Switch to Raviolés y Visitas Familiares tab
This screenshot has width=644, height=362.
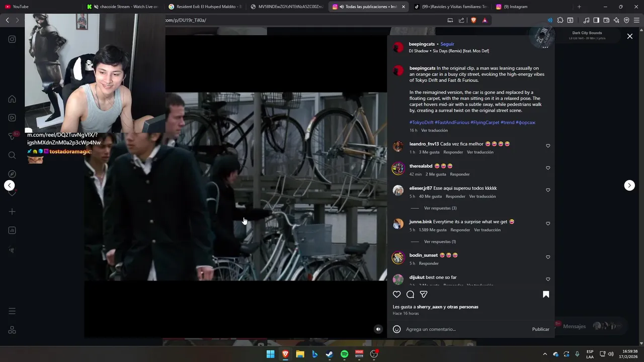(450, 7)
